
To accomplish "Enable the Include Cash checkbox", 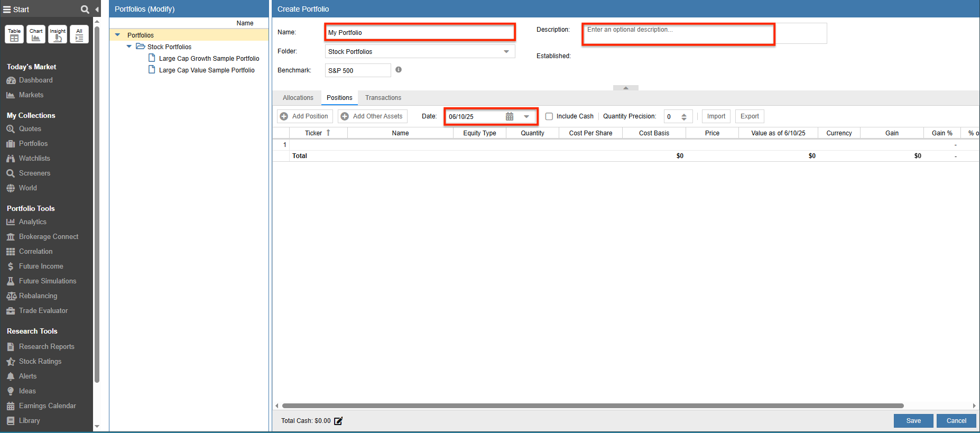I will click(549, 116).
